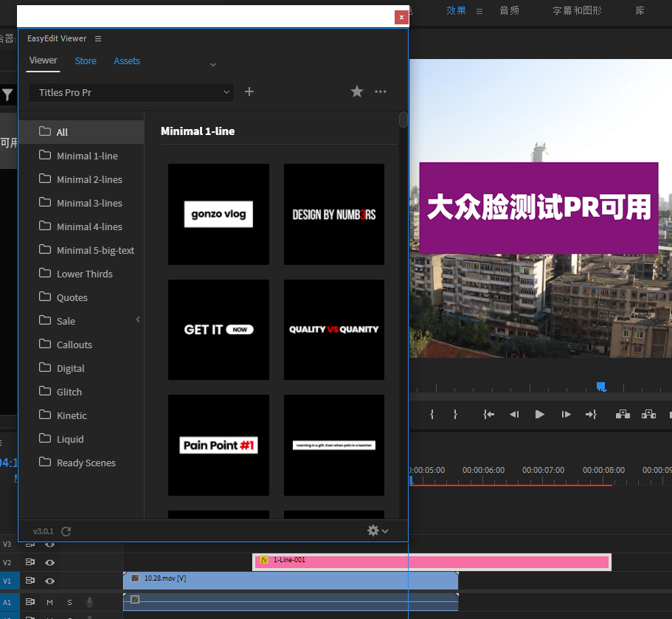Mute audio track A1
This screenshot has height=619, width=672.
[49, 602]
